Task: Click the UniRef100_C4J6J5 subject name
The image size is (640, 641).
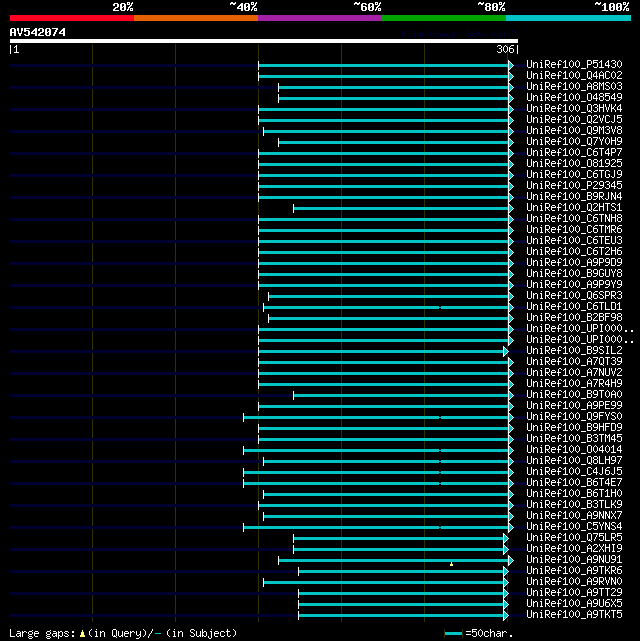Action: [574, 472]
